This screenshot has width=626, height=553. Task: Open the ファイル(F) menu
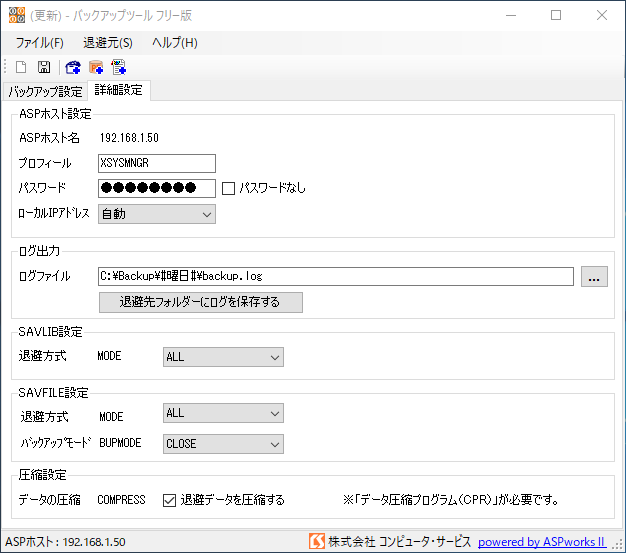click(40, 43)
